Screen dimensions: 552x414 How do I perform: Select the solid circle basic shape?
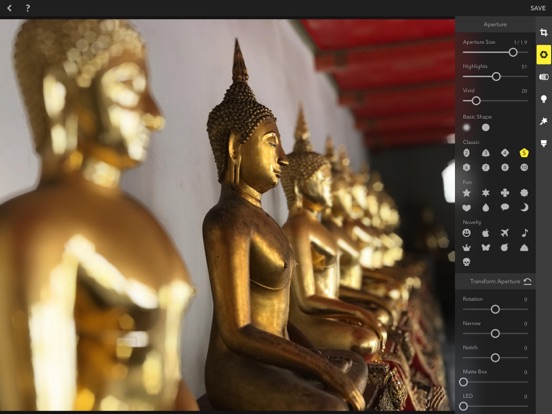485,127
